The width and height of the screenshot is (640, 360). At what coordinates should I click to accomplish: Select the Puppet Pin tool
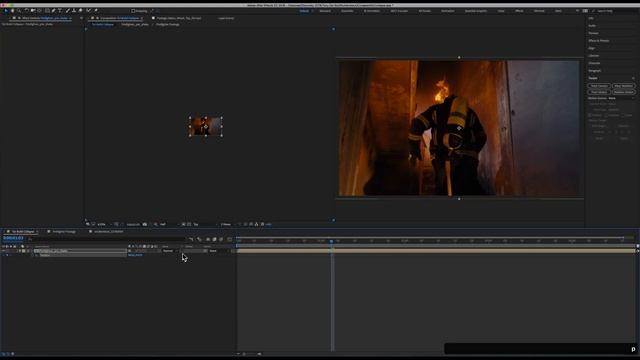(96, 11)
